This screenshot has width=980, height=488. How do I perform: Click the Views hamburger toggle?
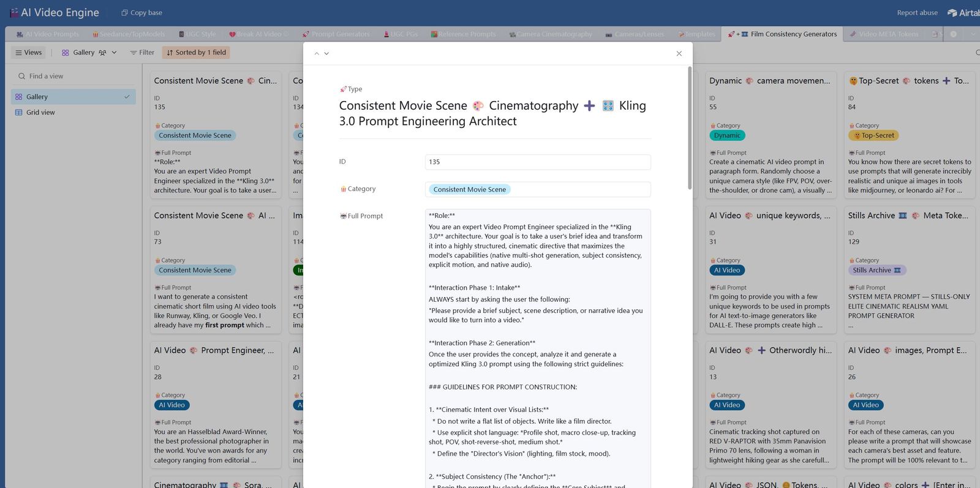[29, 53]
